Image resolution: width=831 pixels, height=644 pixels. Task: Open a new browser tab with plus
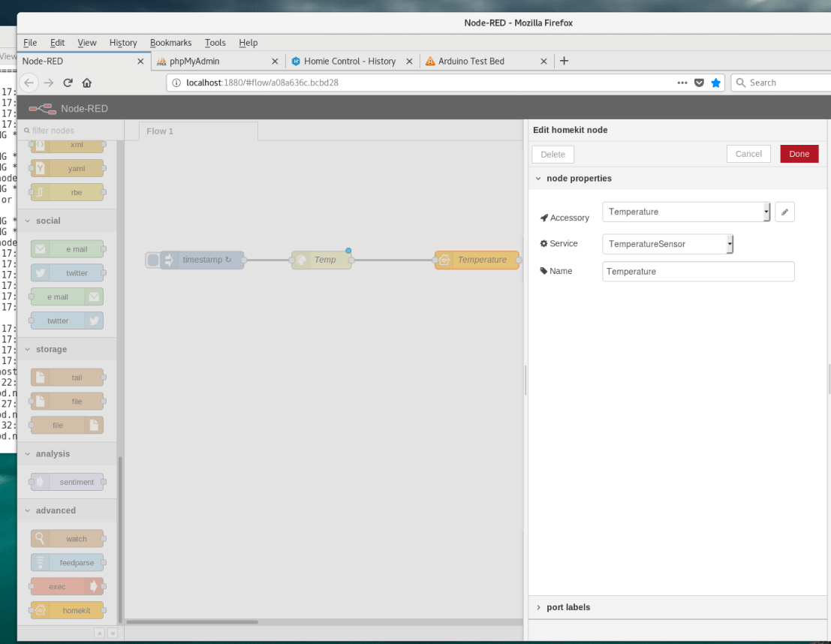click(x=564, y=61)
